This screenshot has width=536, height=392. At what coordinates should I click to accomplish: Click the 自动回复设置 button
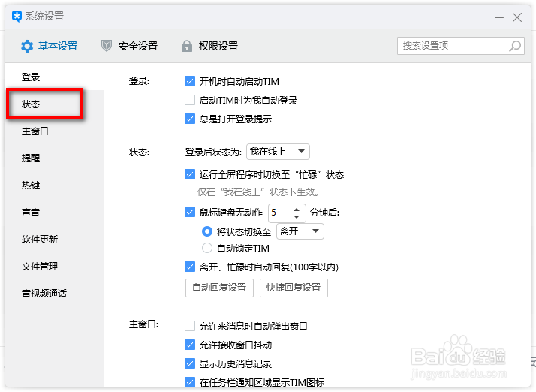click(219, 288)
